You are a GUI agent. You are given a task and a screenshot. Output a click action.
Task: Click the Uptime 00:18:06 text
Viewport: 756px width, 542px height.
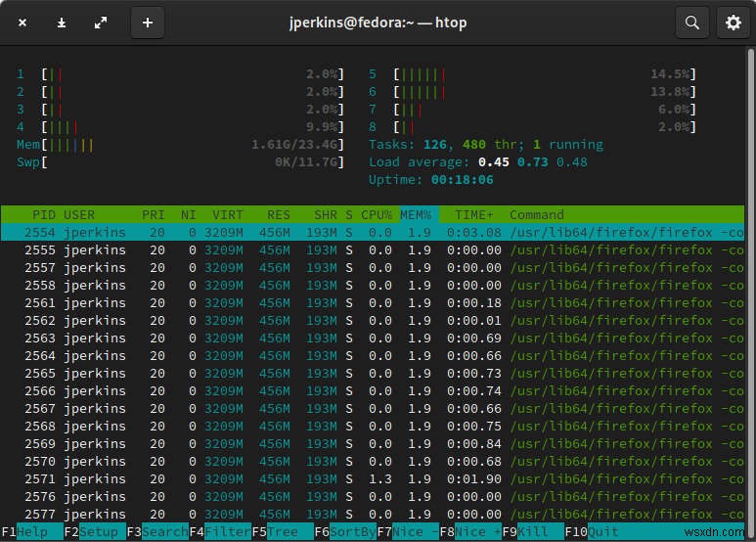click(431, 180)
